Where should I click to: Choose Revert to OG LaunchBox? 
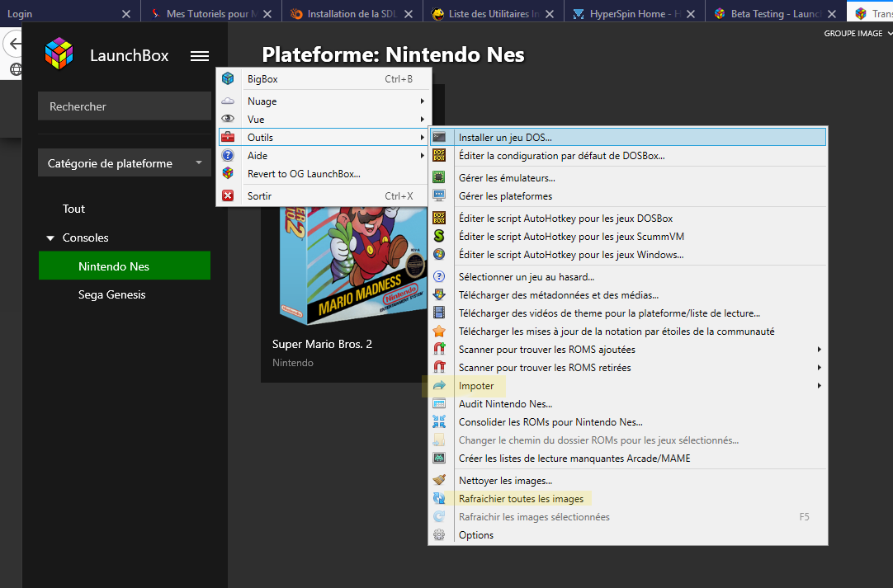pyautogui.click(x=323, y=174)
